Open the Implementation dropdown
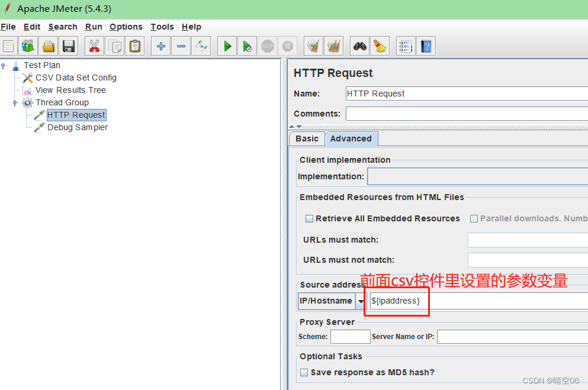The width and height of the screenshot is (588, 390). pos(477,176)
